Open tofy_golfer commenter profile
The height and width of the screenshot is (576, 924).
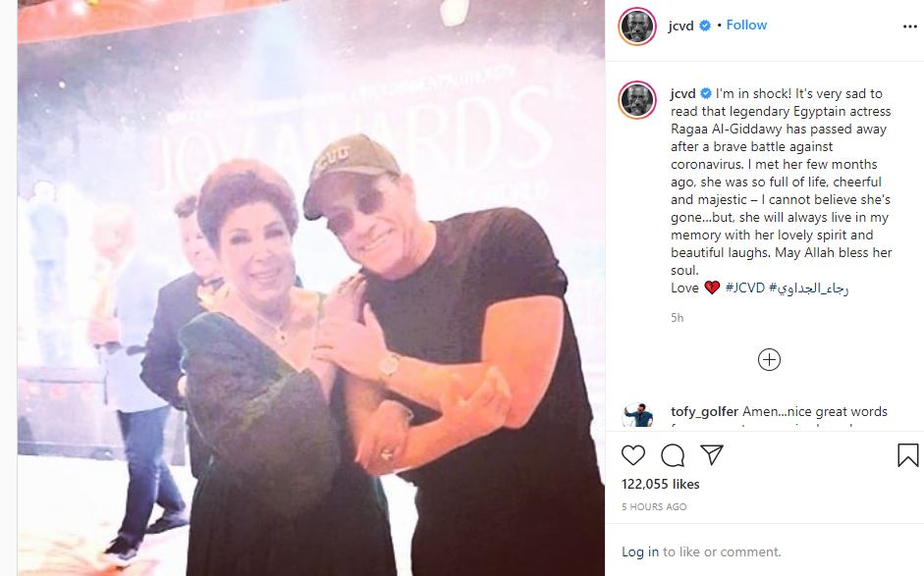coord(704,412)
